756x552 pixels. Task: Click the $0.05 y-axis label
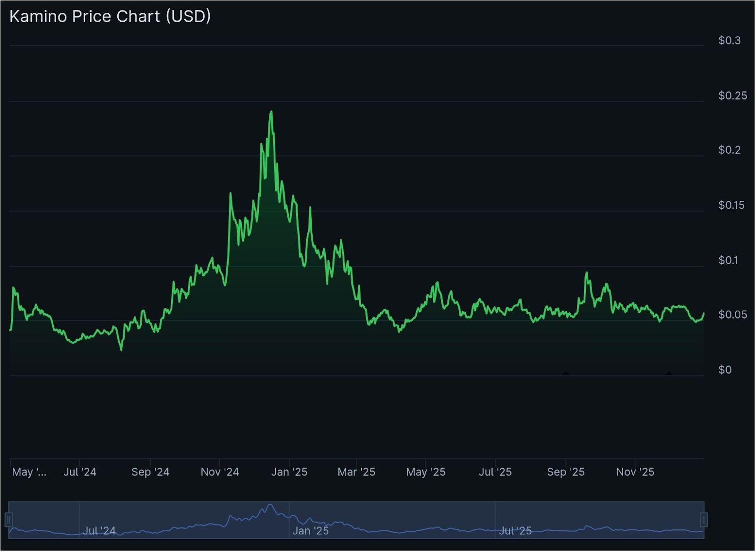tap(733, 315)
